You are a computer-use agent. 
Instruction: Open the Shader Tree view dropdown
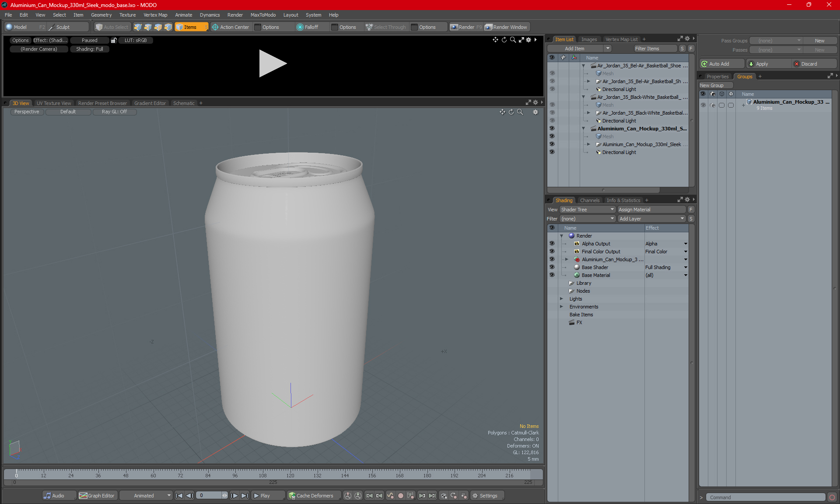(x=588, y=210)
